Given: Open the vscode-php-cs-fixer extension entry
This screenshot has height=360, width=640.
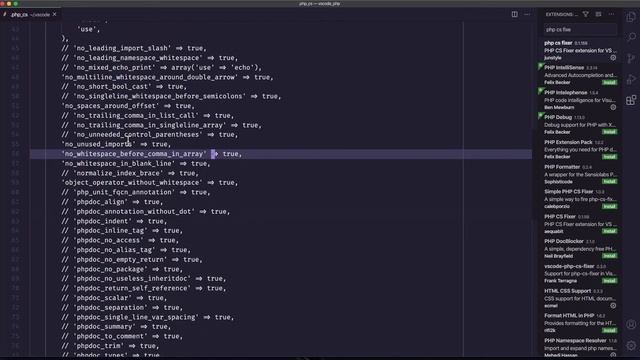Looking at the screenshot, I should [x=580, y=273].
